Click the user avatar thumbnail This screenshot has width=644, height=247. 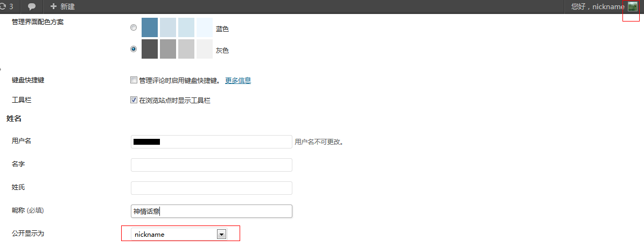tap(633, 6)
